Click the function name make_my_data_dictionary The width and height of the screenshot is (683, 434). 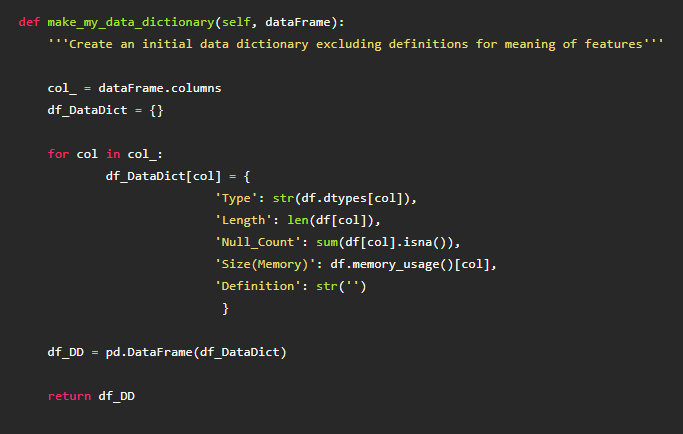pyautogui.click(x=131, y=22)
